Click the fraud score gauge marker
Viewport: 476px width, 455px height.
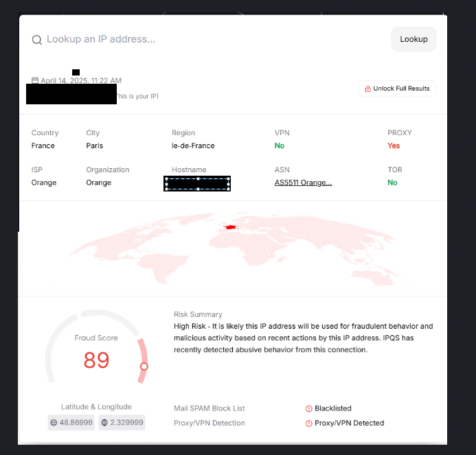tap(144, 366)
